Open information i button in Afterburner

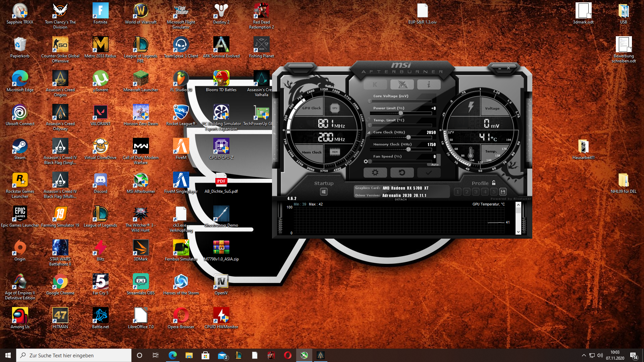pos(428,84)
